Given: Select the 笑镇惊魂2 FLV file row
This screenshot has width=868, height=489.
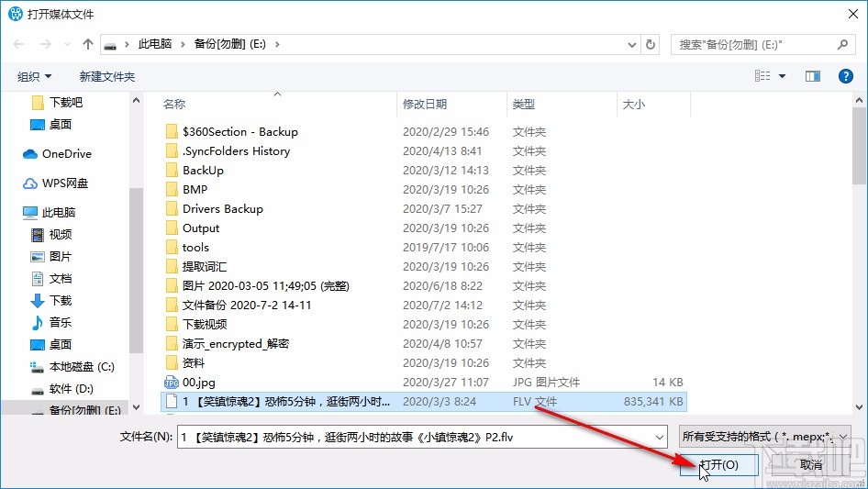Looking at the screenshot, I should click(424, 402).
